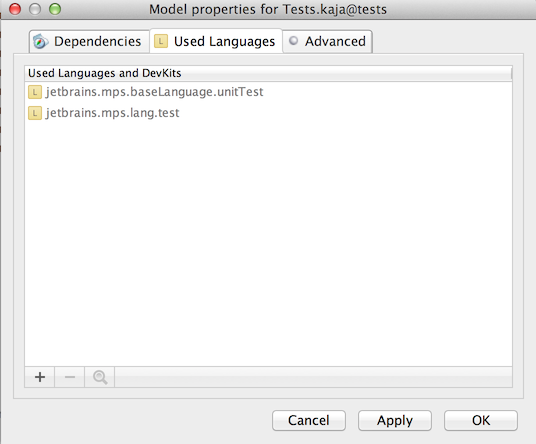Viewport: 536px width, 444px height.
Task: Click the L icon beside jetbrains.mps.baseLanguage.unitTest
Action: (35, 92)
